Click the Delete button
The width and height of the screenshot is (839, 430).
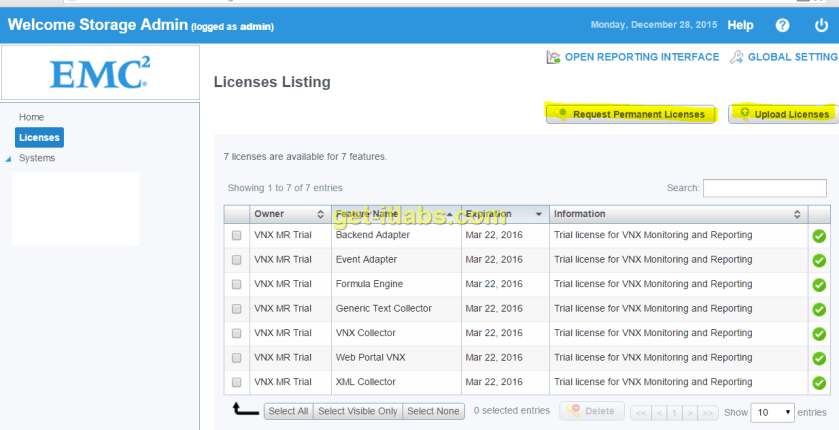(592, 411)
